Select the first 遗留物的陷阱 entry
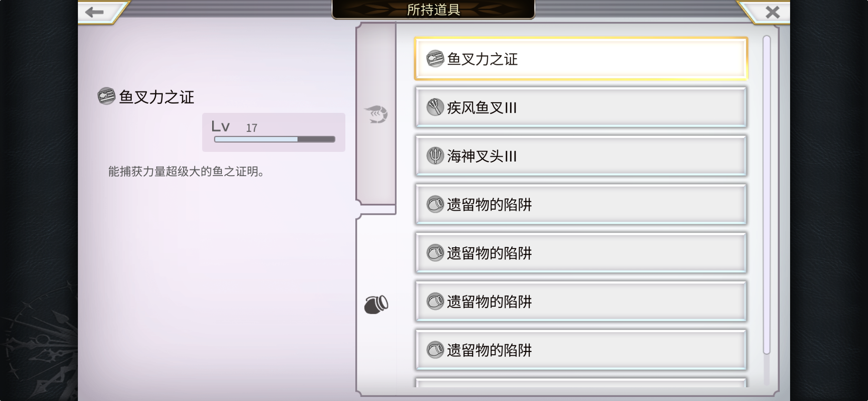Screen dimensions: 868x401 click(581, 204)
